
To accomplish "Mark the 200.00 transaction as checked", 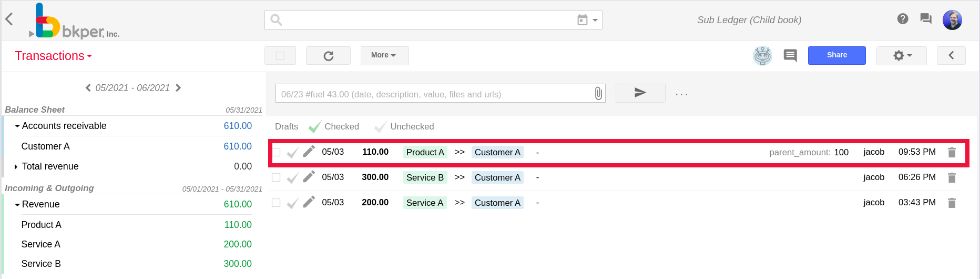I will point(293,203).
